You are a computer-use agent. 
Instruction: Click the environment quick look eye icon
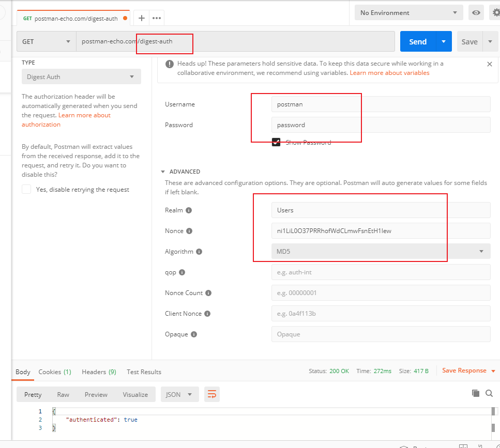(x=476, y=13)
